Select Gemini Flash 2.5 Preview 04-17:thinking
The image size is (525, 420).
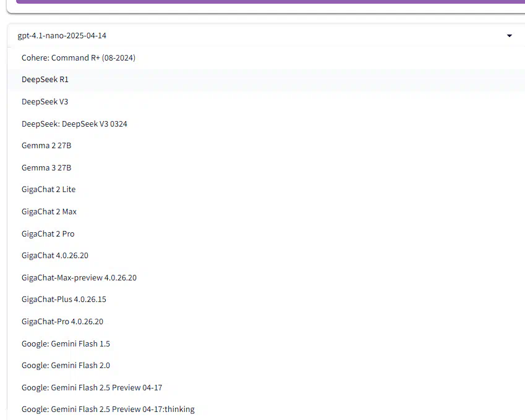click(x=266, y=409)
